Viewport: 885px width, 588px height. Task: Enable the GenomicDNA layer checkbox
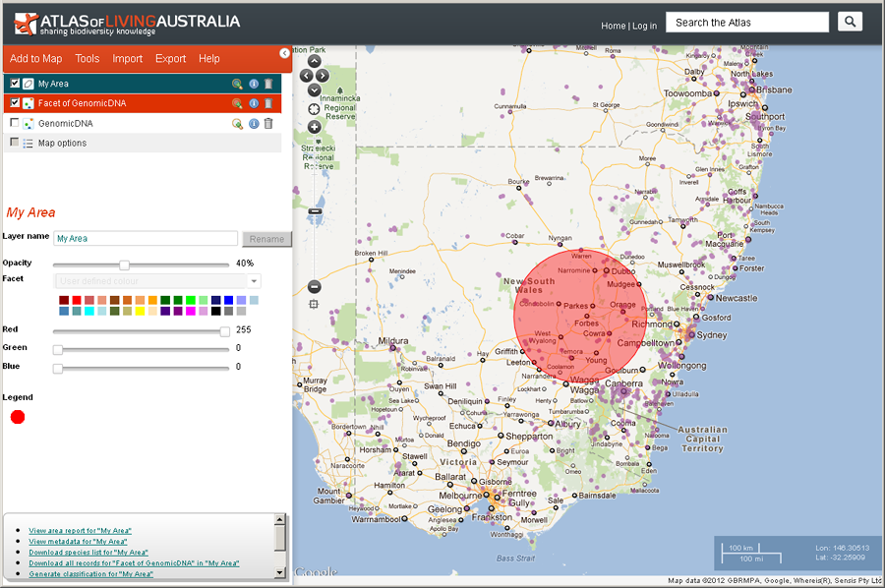coord(15,123)
